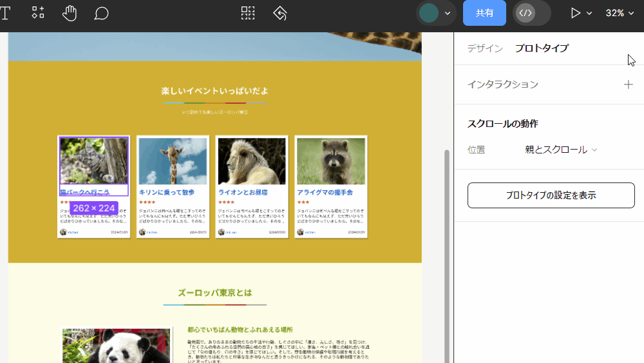Click プロトタイプの設定を表示 button

click(551, 195)
